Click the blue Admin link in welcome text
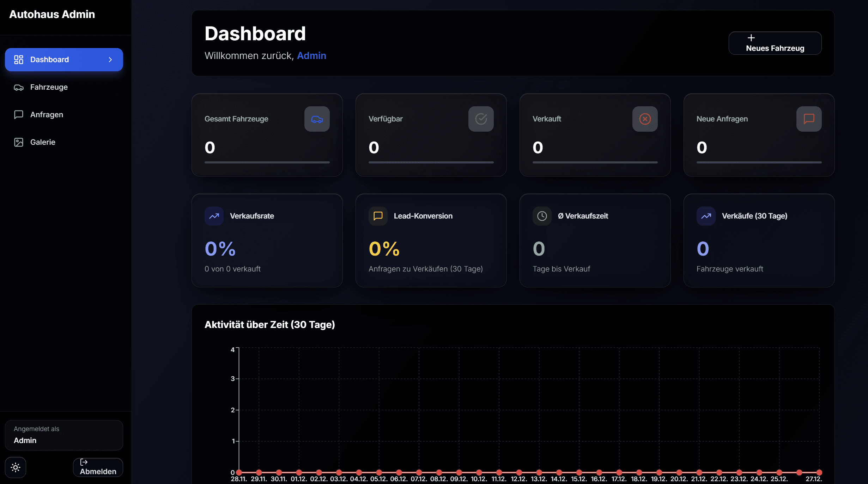 [x=311, y=56]
